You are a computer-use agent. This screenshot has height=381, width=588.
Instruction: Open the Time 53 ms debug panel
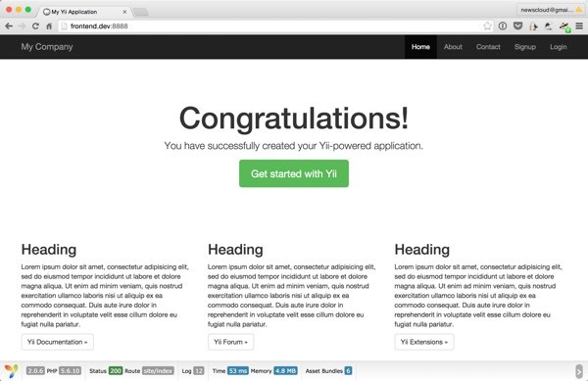[x=230, y=371]
